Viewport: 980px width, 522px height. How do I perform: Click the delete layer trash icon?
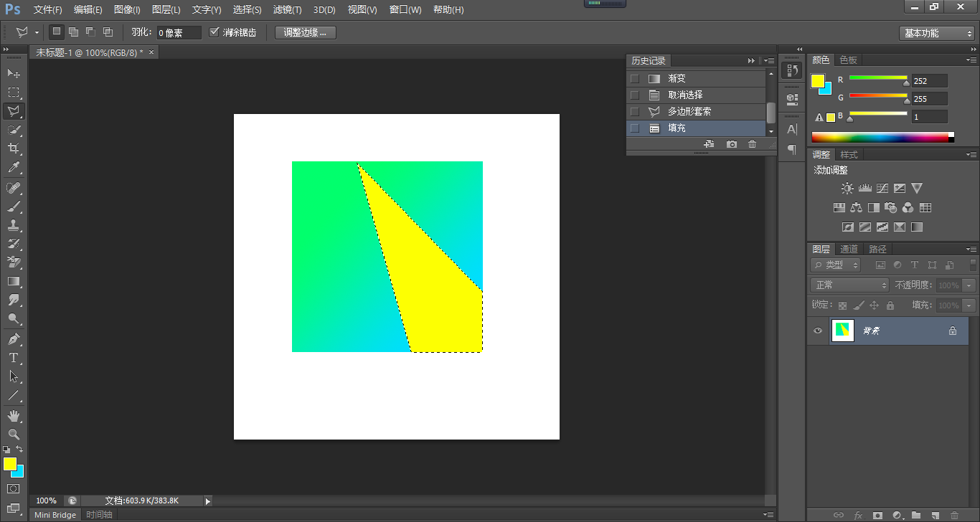click(954, 515)
